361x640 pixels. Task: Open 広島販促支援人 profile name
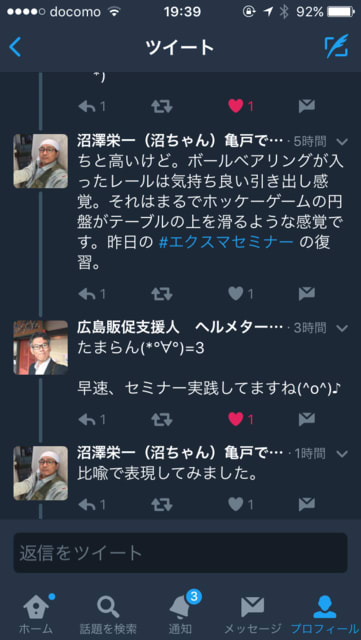[x=128, y=327]
